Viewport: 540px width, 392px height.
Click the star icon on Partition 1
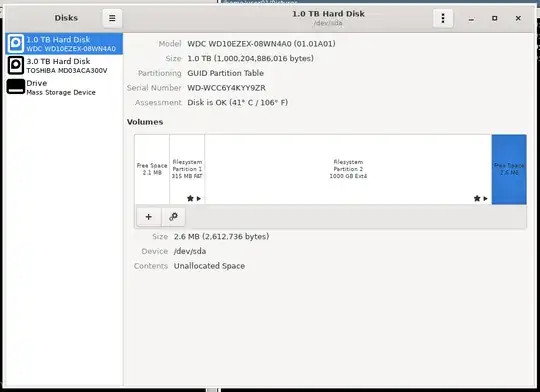[190, 198]
